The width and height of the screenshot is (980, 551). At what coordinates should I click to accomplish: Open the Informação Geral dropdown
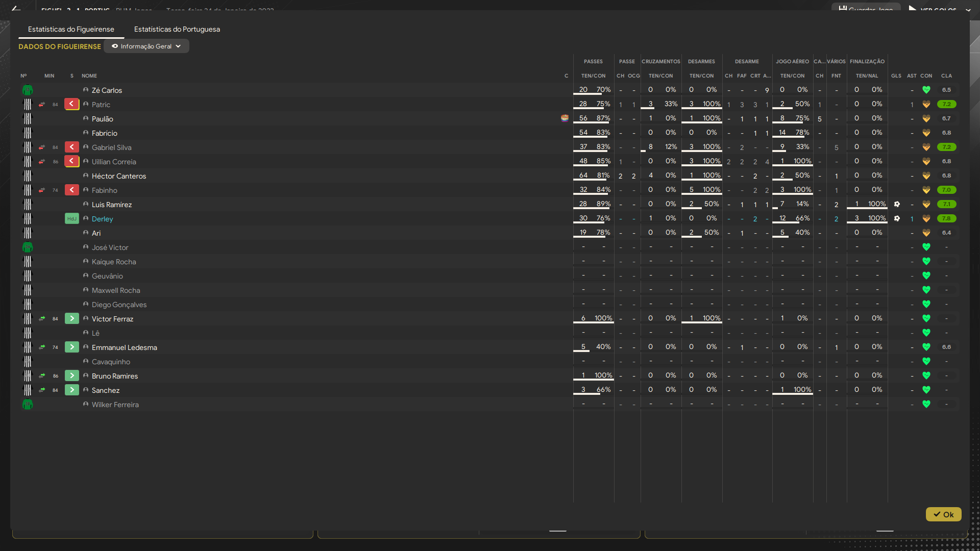[x=146, y=46]
